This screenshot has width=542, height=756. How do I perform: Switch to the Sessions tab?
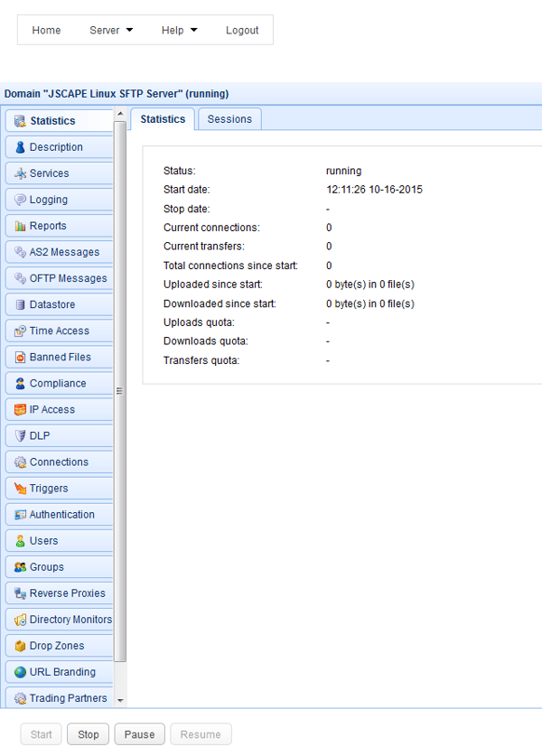click(229, 119)
